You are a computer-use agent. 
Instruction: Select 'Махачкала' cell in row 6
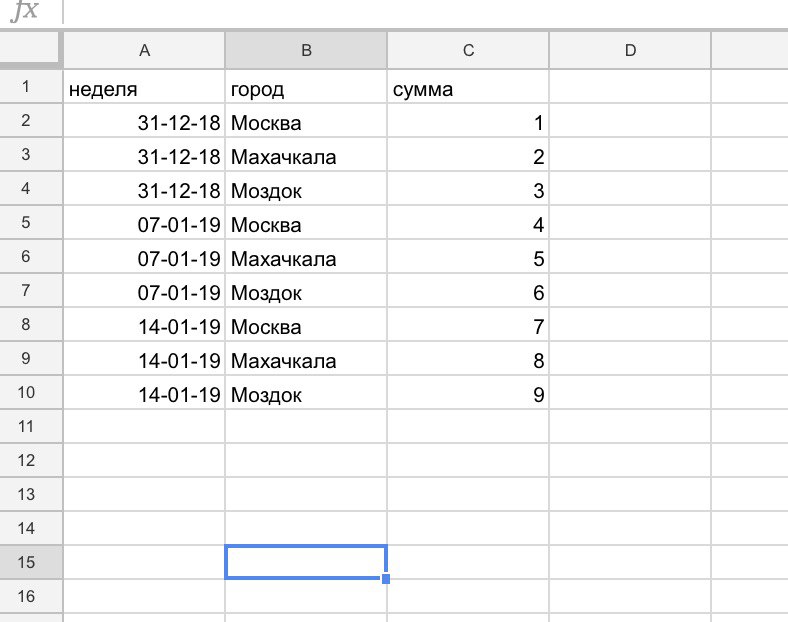click(306, 257)
